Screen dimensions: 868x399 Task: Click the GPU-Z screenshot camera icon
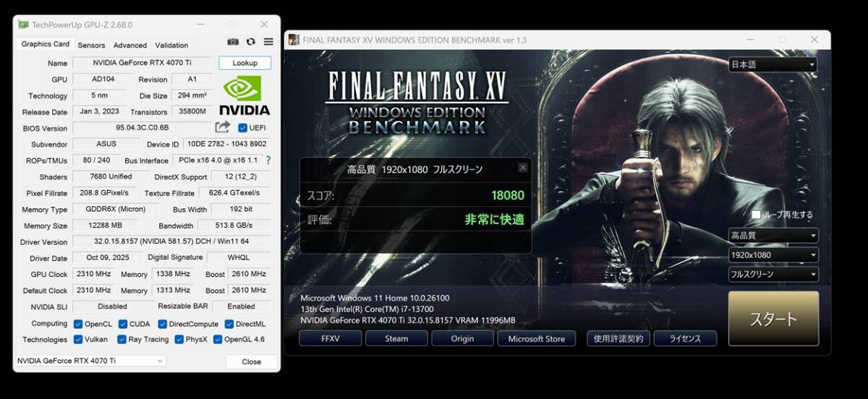tap(233, 43)
